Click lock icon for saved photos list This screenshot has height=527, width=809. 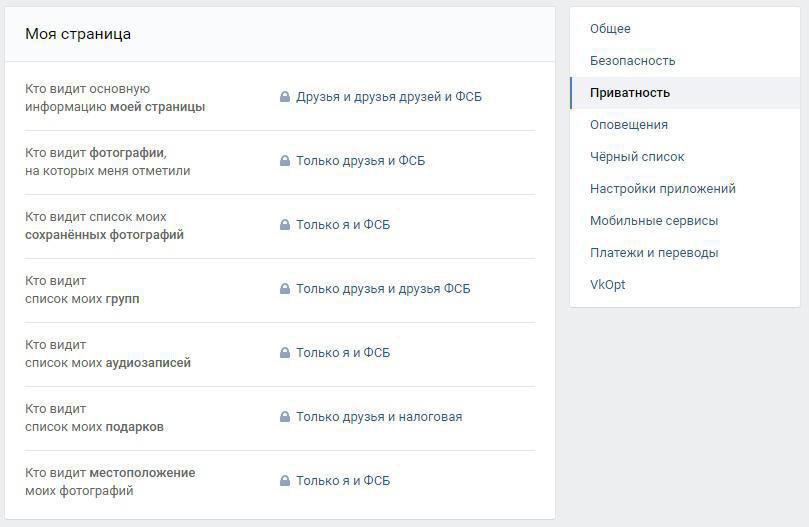[285, 225]
